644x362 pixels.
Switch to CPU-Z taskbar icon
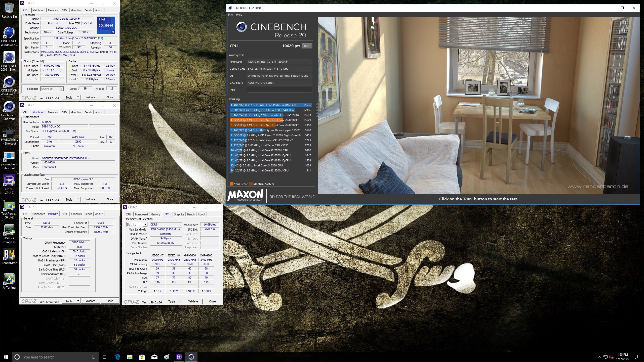[179, 357]
